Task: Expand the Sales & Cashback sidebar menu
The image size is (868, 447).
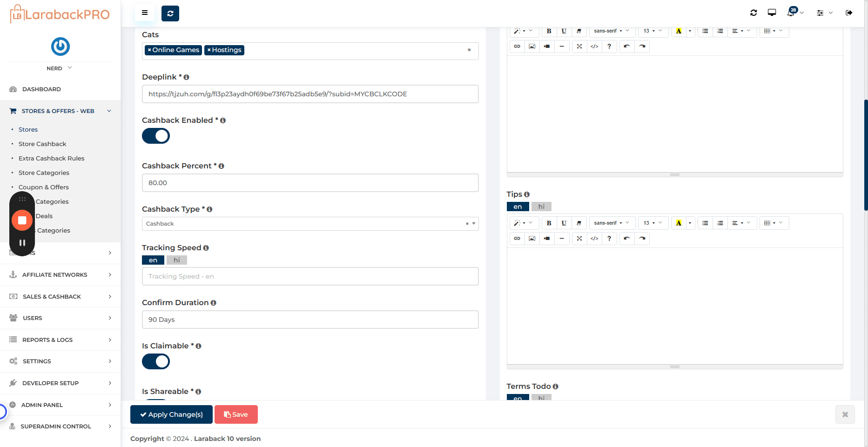Action: [x=61, y=297]
